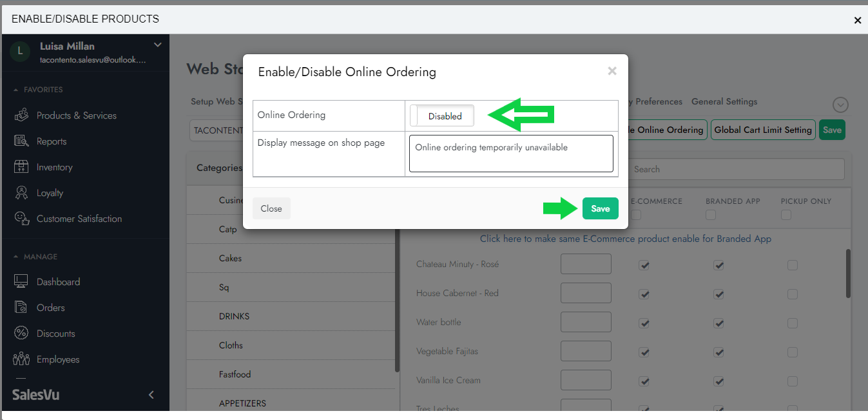Click the Customer Satisfaction icon

click(21, 219)
